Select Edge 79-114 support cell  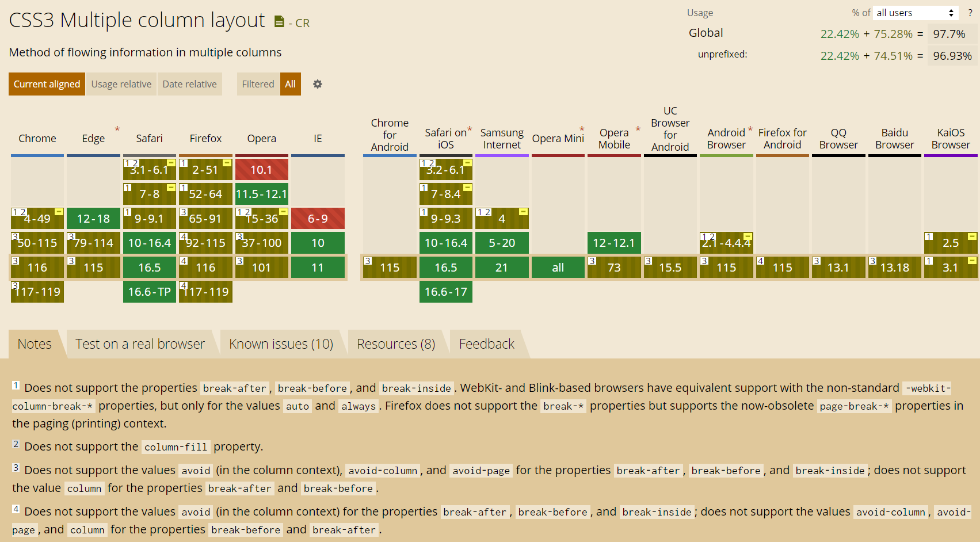click(93, 243)
